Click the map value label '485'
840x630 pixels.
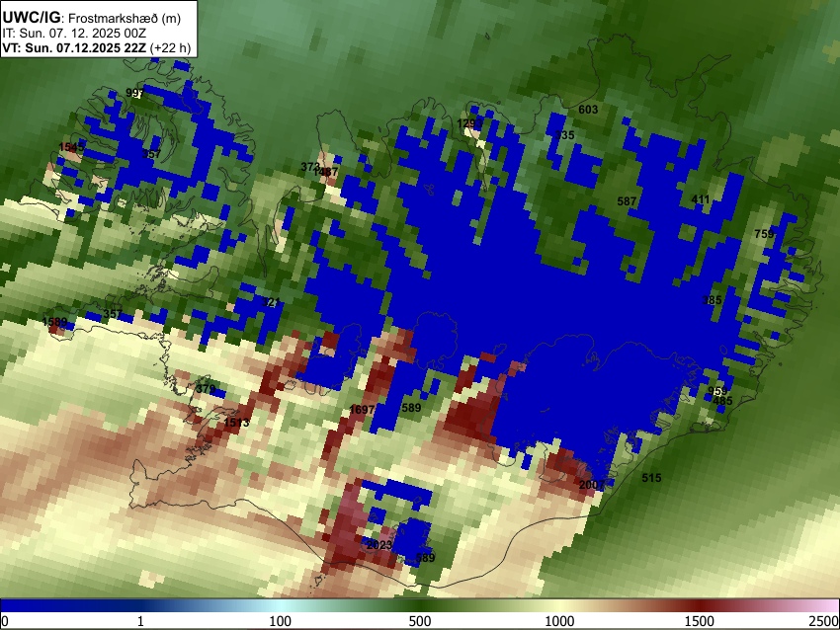click(722, 401)
